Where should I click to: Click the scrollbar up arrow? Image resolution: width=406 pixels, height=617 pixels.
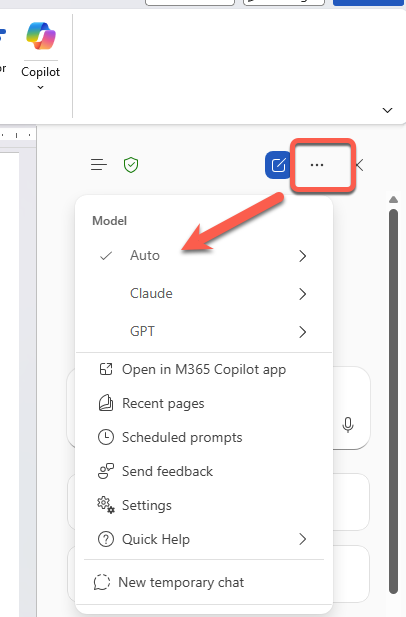393,200
